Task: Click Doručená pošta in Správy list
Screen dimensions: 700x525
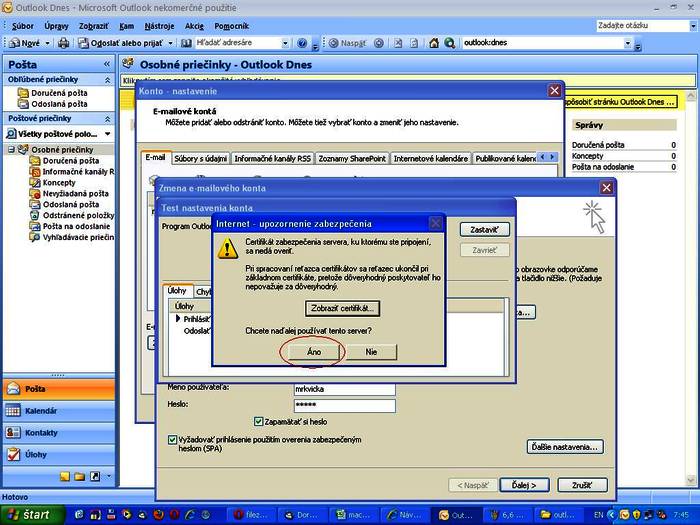Action: [598, 145]
